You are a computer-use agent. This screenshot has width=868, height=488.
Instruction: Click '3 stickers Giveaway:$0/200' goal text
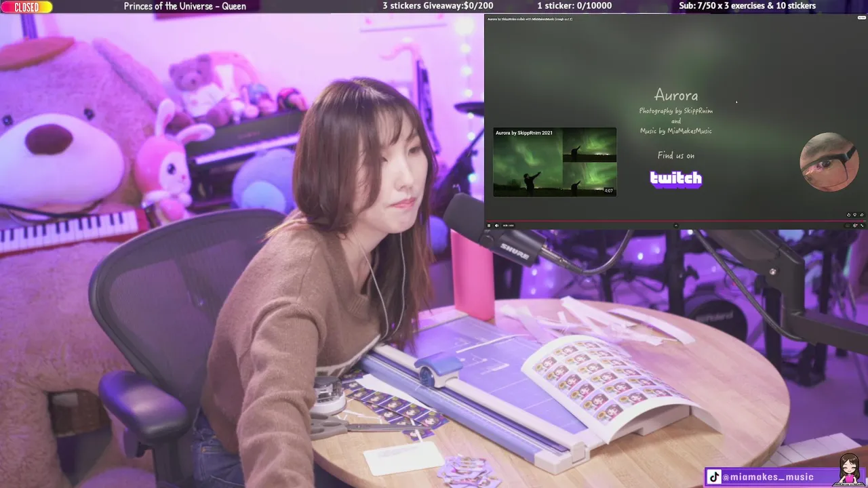438,6
